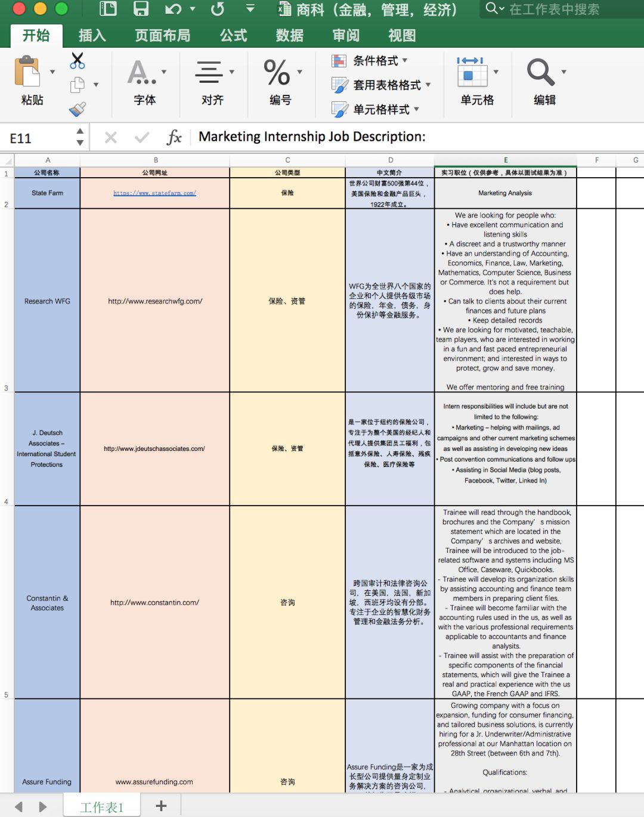Select the 公司类型 header cell
The image size is (644, 817).
[x=287, y=172]
